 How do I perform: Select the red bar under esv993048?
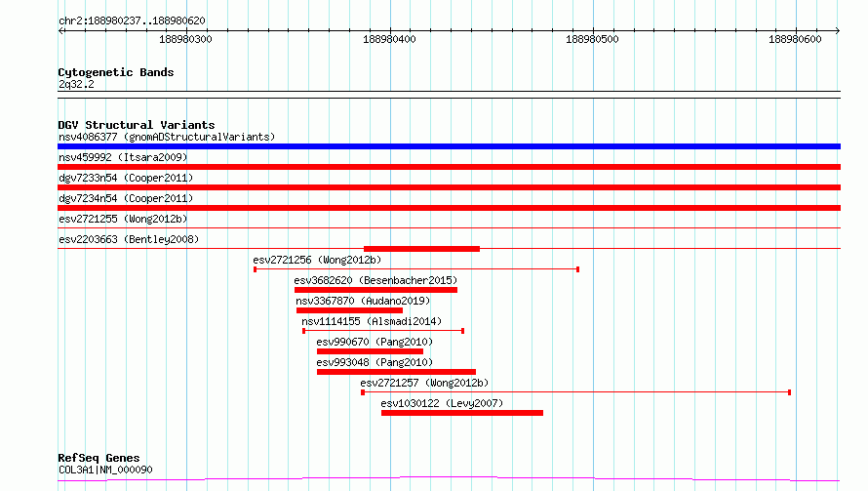coord(396,372)
